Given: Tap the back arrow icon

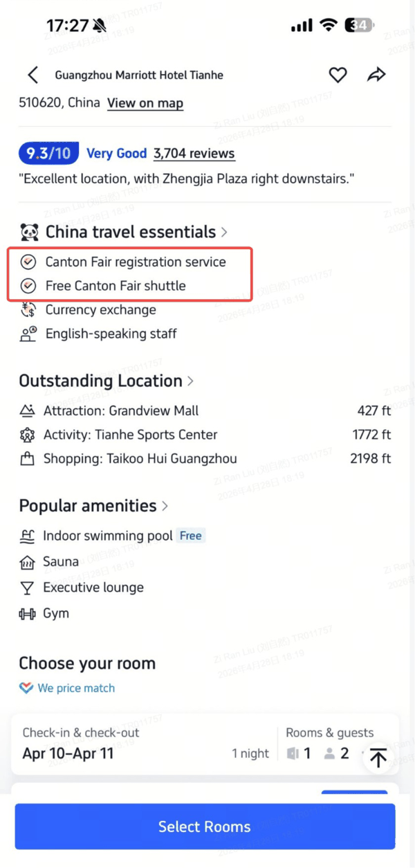Looking at the screenshot, I should (x=33, y=75).
